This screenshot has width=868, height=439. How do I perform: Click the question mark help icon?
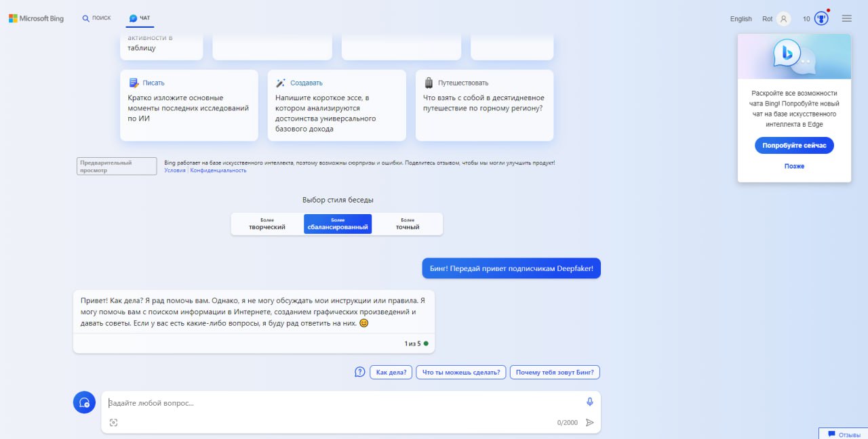pos(360,372)
